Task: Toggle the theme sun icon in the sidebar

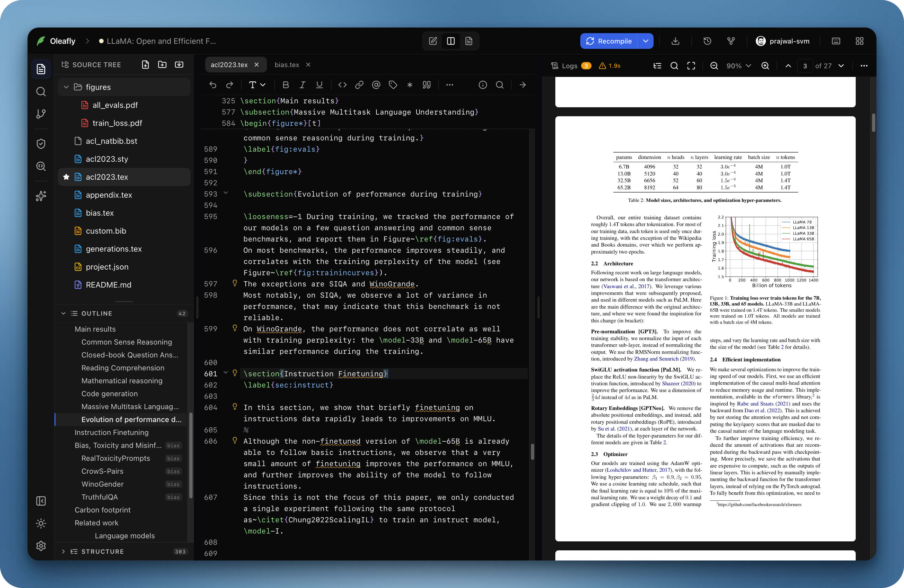Action: pyautogui.click(x=41, y=523)
